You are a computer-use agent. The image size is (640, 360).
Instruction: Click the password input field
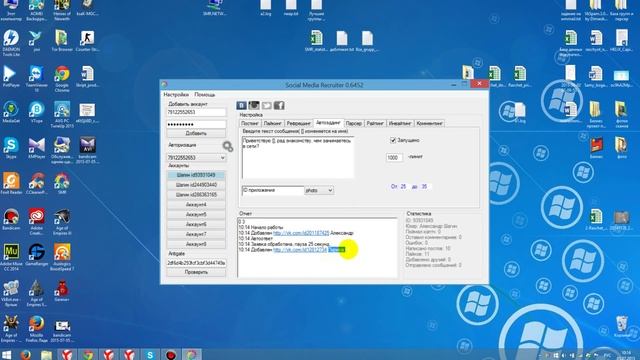196,124
